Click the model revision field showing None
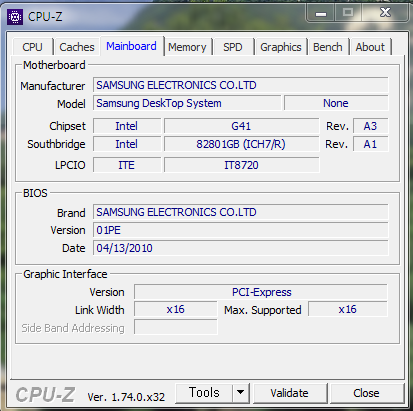The height and width of the screenshot is (411, 413). click(336, 103)
